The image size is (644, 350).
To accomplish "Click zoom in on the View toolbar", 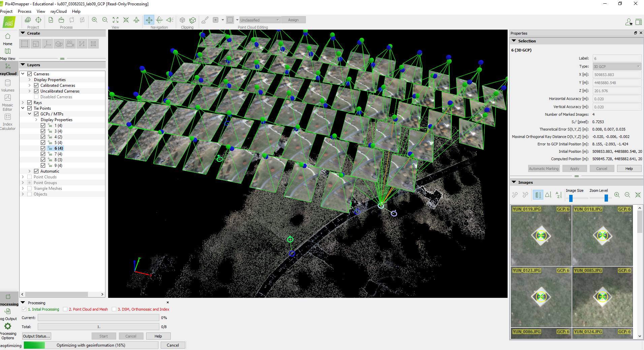I will (x=95, y=20).
